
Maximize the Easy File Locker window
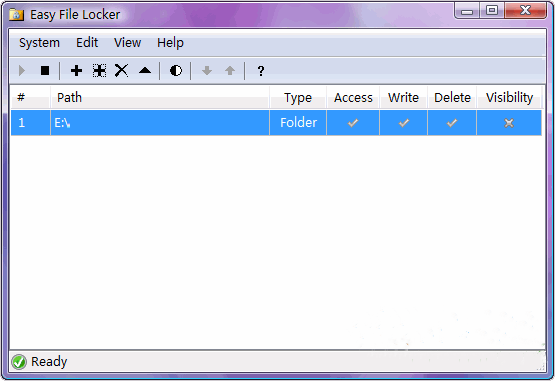[x=492, y=11]
